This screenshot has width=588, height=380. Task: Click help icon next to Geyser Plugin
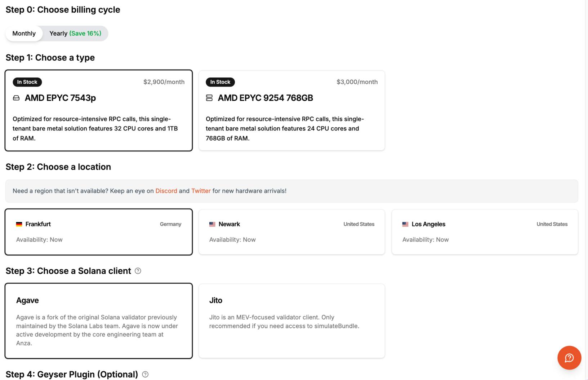(145, 375)
